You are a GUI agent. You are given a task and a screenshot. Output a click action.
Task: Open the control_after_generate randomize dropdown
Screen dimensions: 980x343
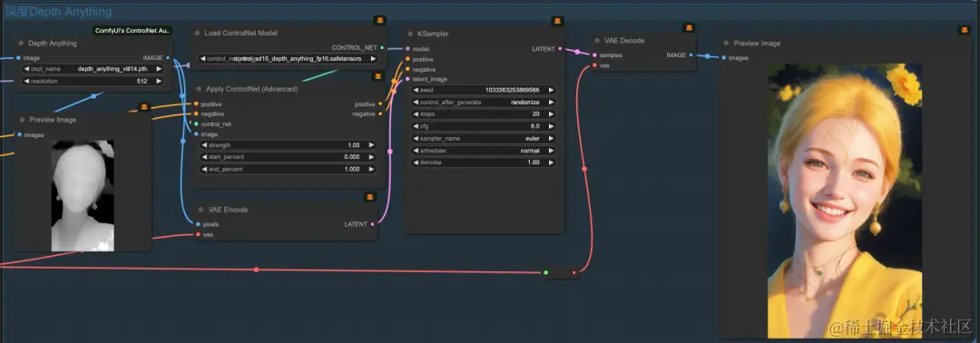click(484, 103)
